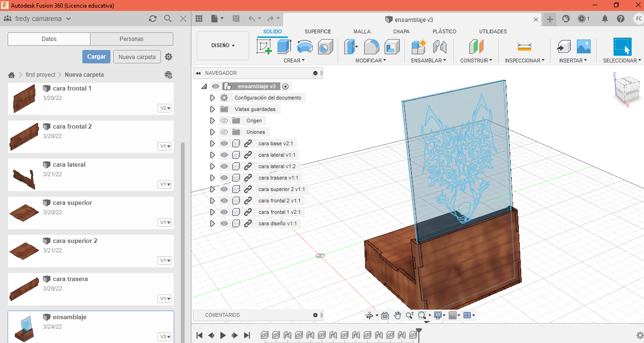Click the Offset Plane construct icon
The width and height of the screenshot is (644, 343).
476,47
